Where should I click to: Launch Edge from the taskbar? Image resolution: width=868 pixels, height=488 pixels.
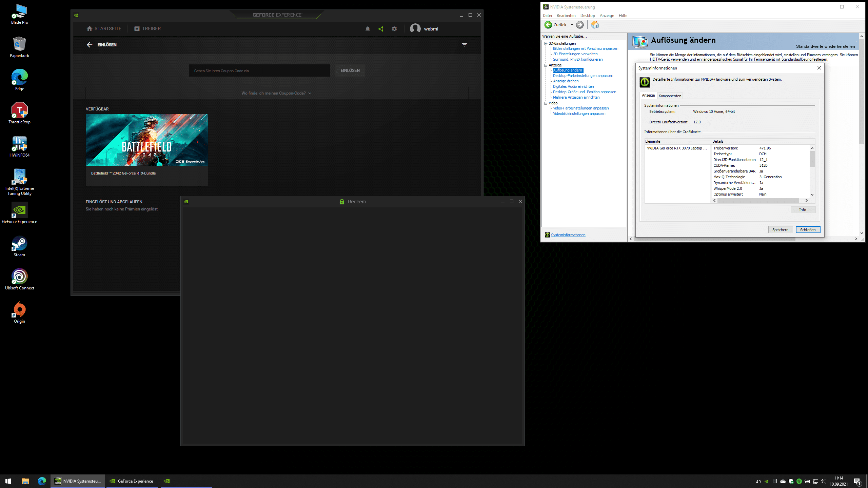[x=42, y=481]
